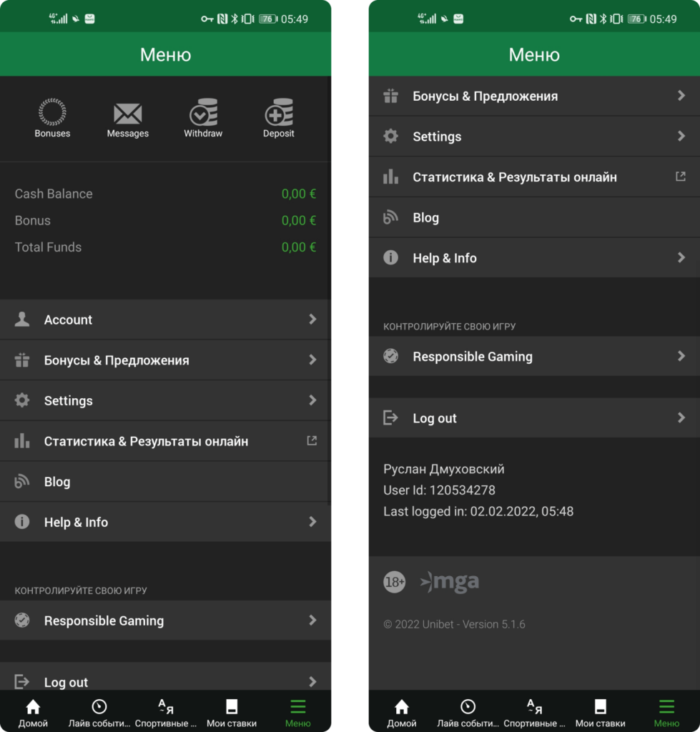Open the Bonuses icon at top
The image size is (700, 732).
click(x=51, y=112)
